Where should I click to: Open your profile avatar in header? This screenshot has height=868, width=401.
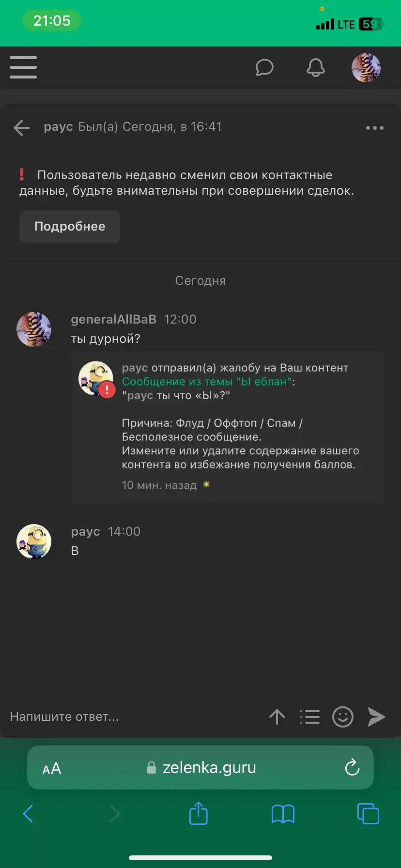tap(366, 68)
